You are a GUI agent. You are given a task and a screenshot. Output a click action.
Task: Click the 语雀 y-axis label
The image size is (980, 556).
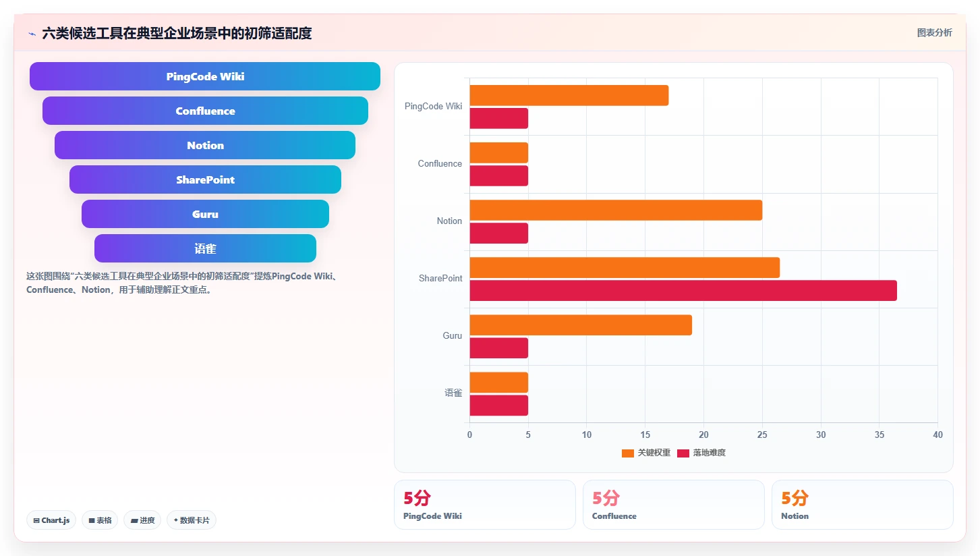click(453, 393)
